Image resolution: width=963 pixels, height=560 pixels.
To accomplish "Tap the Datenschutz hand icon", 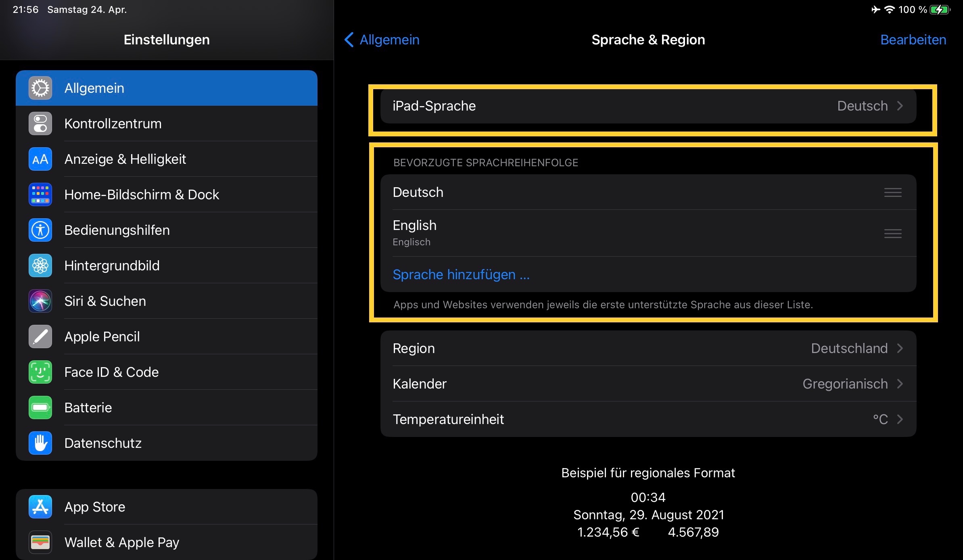I will pyautogui.click(x=40, y=443).
